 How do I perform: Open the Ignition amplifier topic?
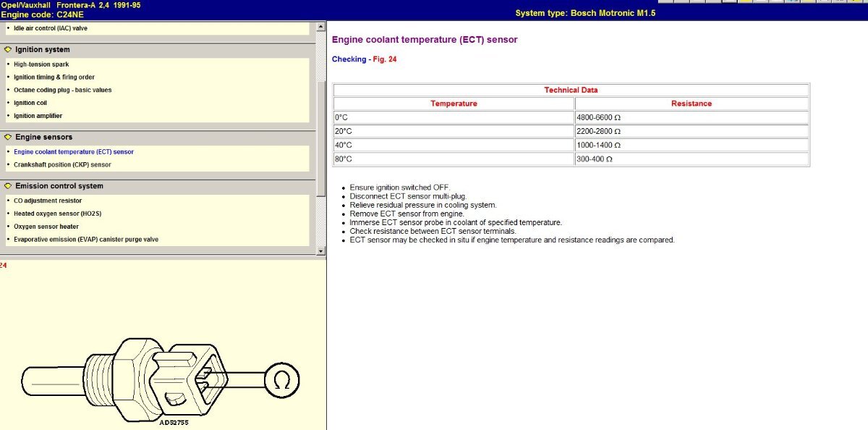(x=38, y=116)
